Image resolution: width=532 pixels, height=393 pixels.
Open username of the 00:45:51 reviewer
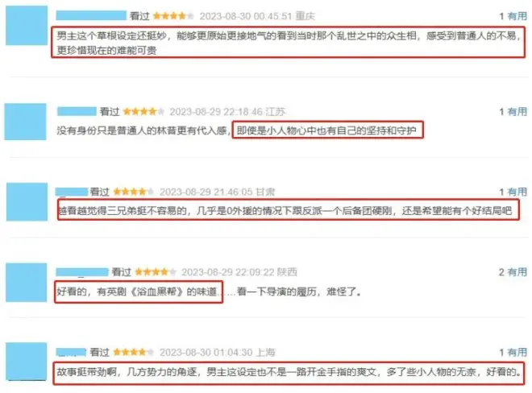[91, 15]
